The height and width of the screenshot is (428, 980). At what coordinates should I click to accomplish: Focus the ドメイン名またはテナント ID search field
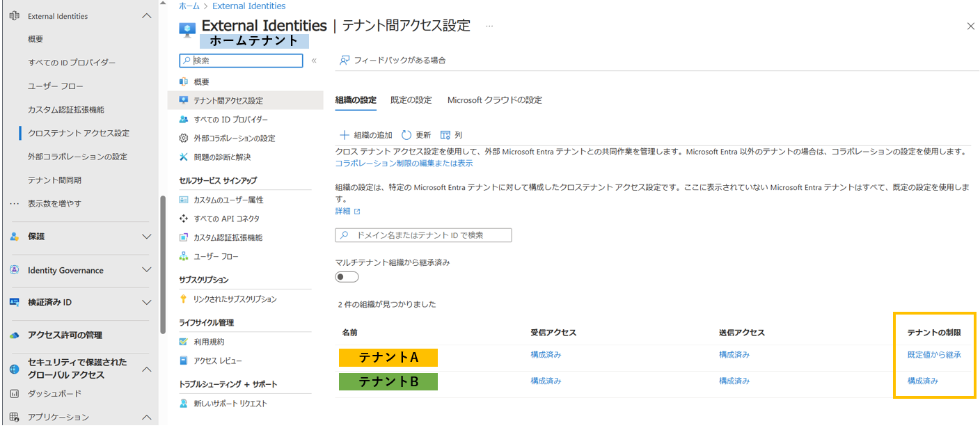[423, 235]
